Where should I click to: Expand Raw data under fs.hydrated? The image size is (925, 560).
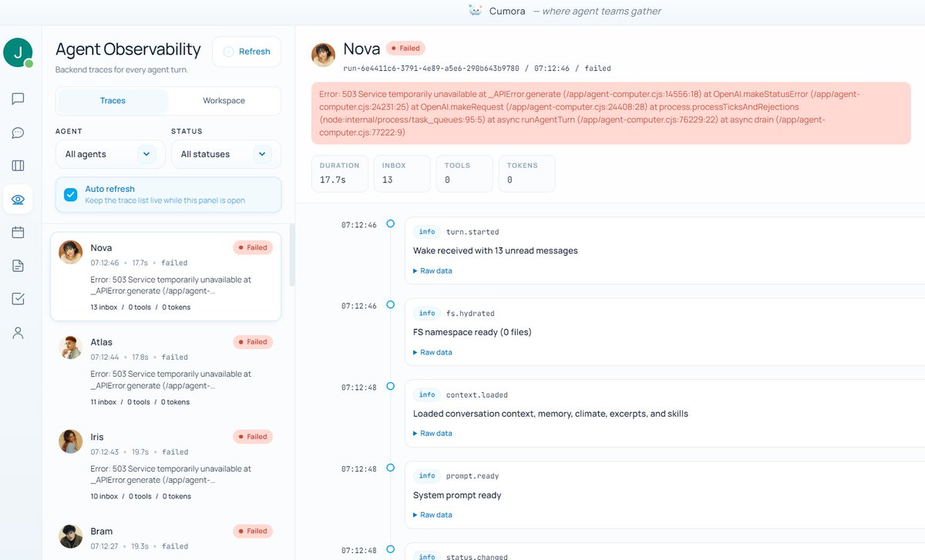tap(432, 352)
